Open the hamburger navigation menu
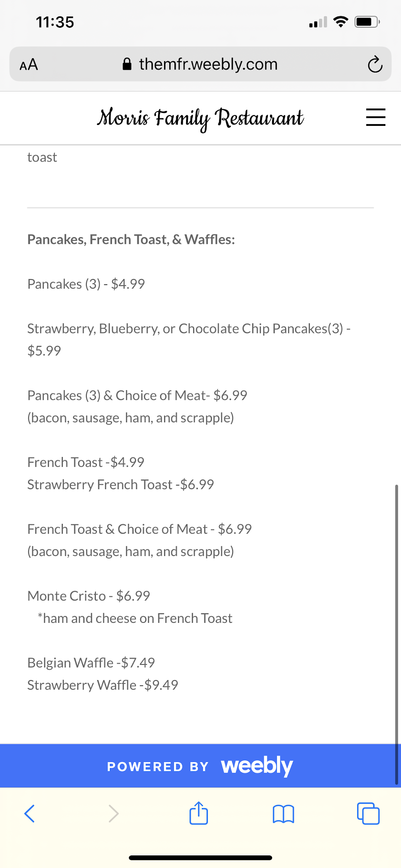Screen dimensions: 401x868 [x=375, y=117]
